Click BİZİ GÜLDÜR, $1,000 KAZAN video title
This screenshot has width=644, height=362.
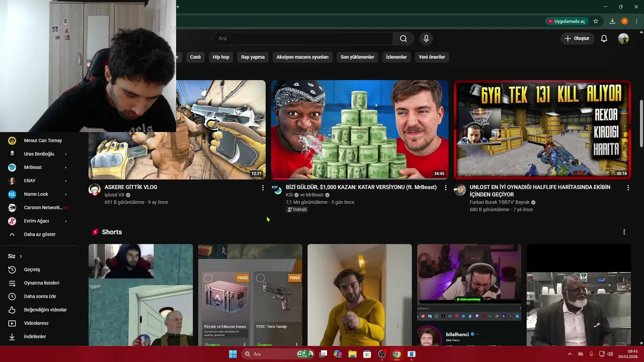[x=361, y=187]
